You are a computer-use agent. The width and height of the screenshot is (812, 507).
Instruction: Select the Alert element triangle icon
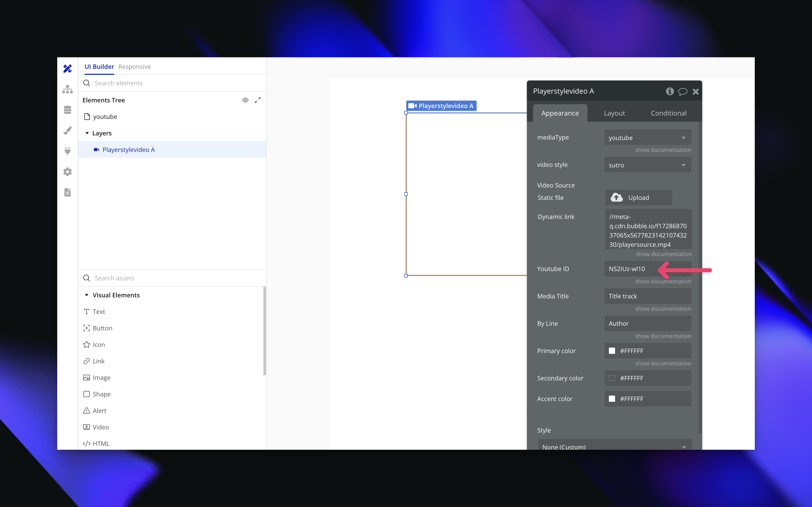pos(86,411)
